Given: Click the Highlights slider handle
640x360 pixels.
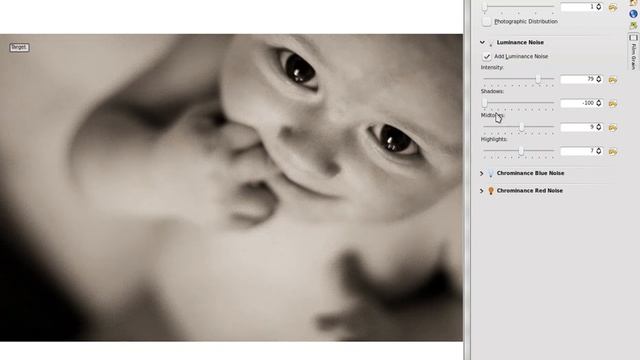Looking at the screenshot, I should coord(521,151).
